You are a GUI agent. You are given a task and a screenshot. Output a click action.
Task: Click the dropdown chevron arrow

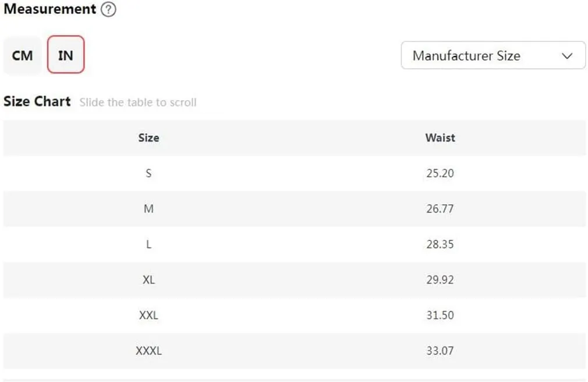coord(567,56)
